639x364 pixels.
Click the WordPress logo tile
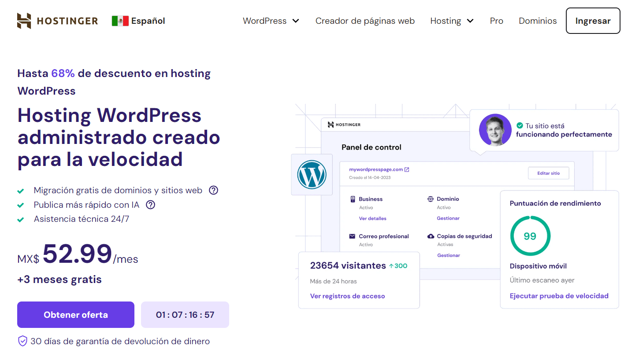point(312,174)
